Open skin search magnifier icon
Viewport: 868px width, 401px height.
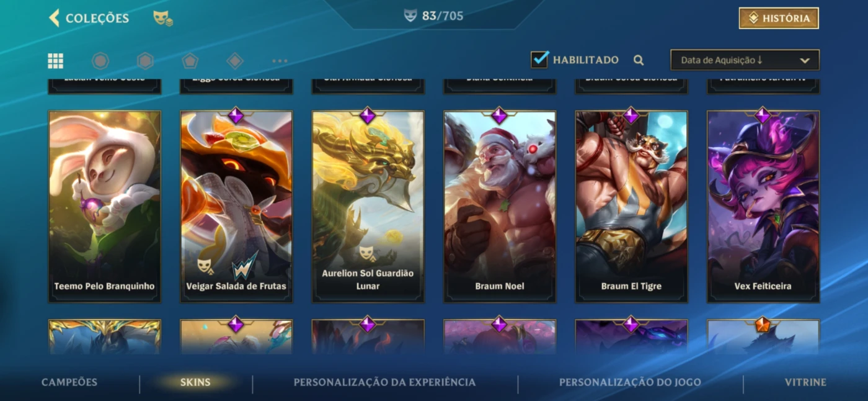[x=639, y=60]
